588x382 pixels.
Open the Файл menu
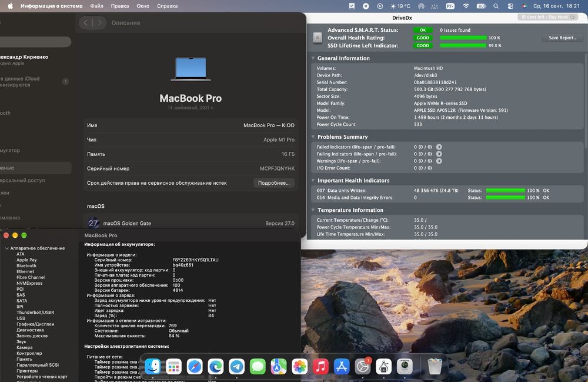pos(97,6)
